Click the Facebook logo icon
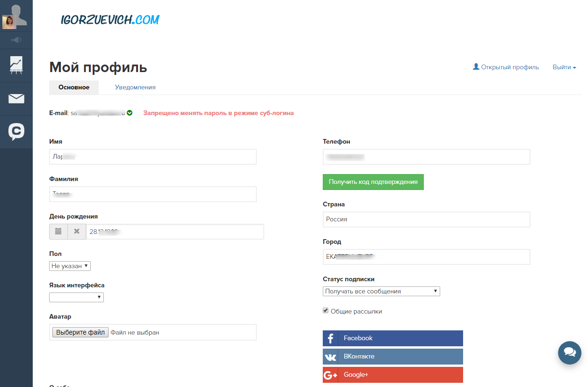The image size is (588, 387). (331, 338)
